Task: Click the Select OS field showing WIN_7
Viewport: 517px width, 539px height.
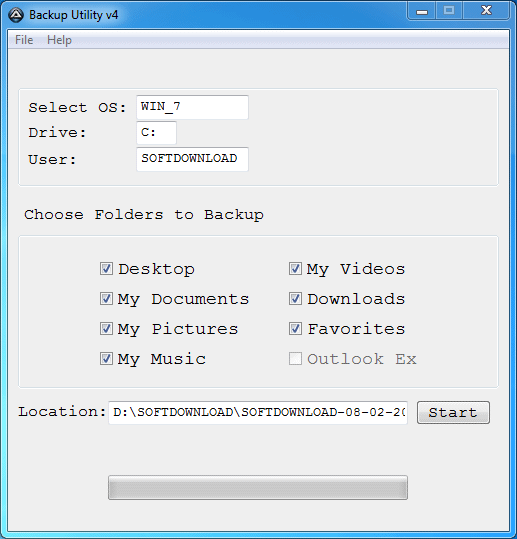Action: (192, 107)
